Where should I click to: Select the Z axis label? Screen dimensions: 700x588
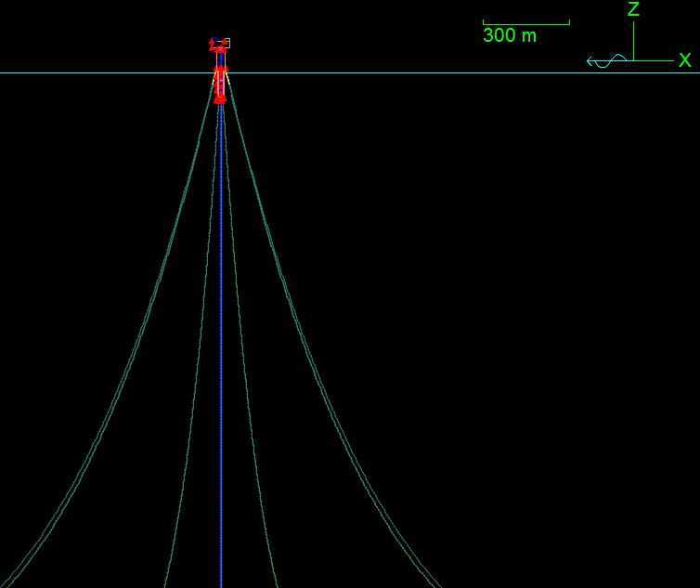point(633,9)
